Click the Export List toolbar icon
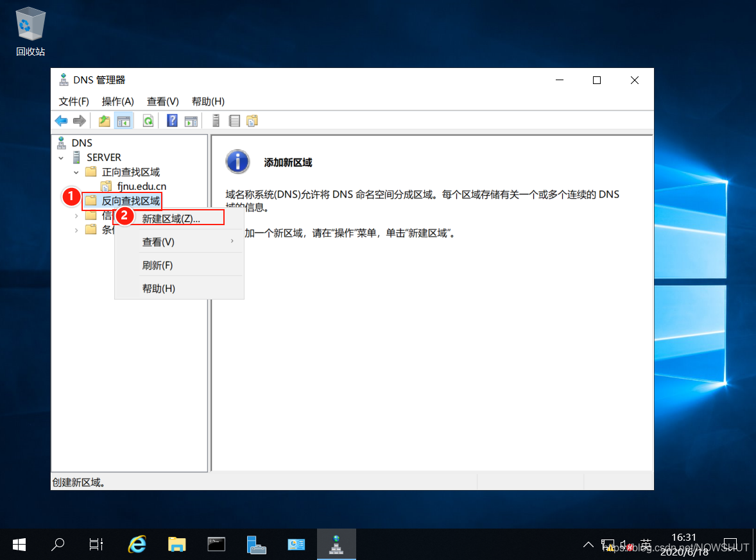 point(233,120)
